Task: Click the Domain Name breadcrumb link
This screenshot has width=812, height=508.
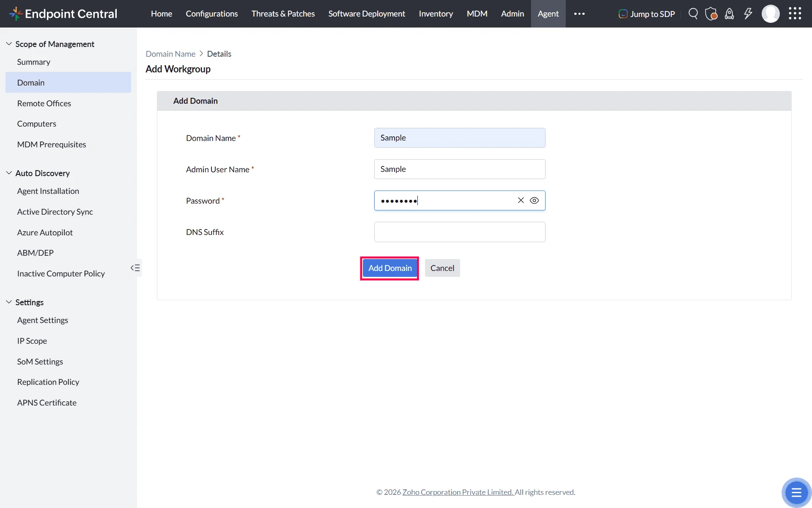Action: pos(170,54)
